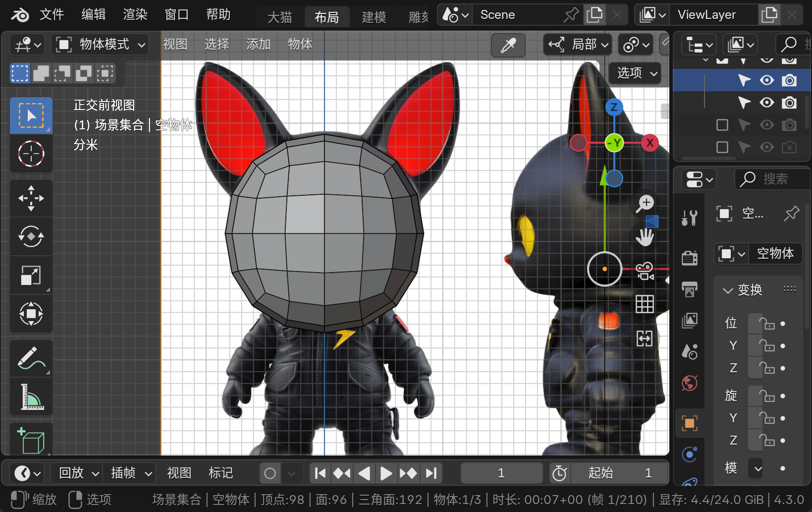Screen dimensions: 812x512
Task: Switch to the 大猫 workspace tab
Action: (x=280, y=17)
